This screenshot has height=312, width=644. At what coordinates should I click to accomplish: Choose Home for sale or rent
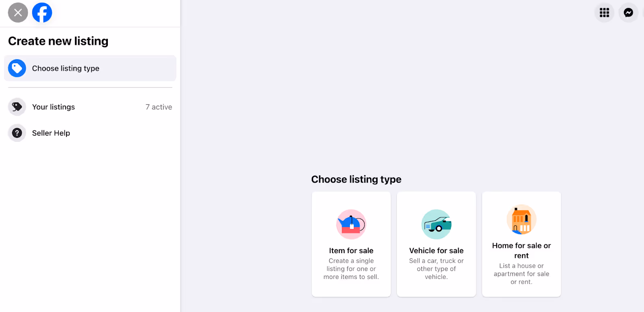pos(521,244)
